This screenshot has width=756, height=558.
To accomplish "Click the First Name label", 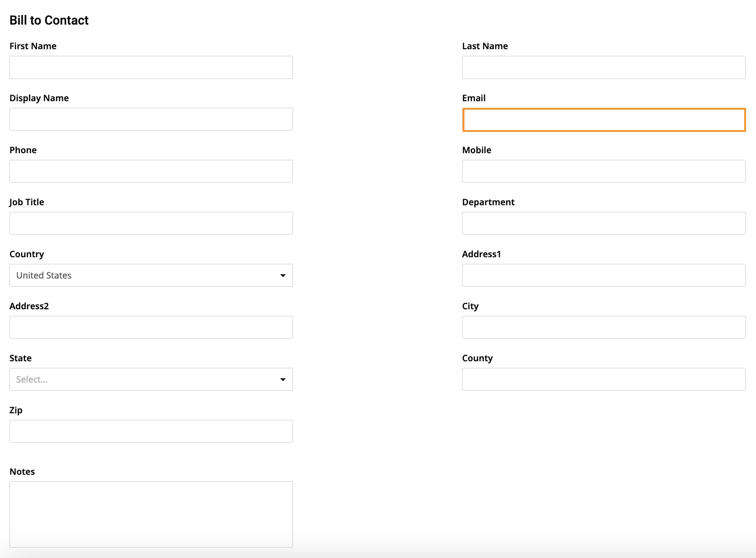I will click(x=33, y=46).
